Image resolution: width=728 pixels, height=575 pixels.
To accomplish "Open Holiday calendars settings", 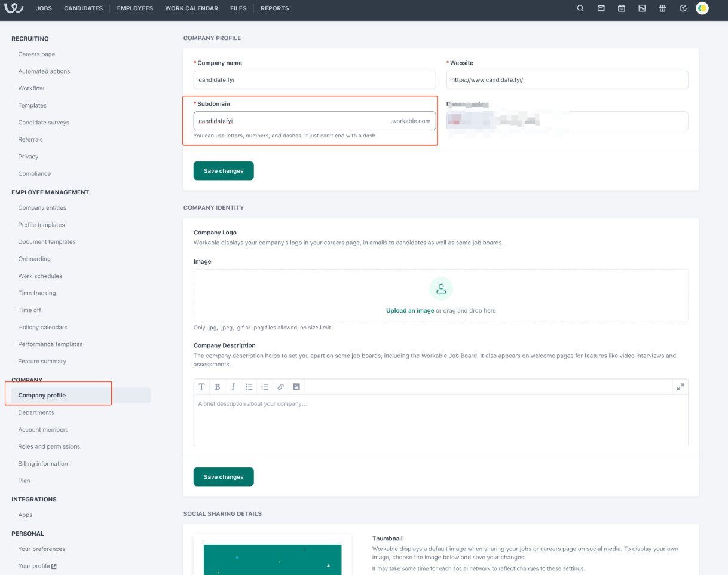I will (x=43, y=327).
